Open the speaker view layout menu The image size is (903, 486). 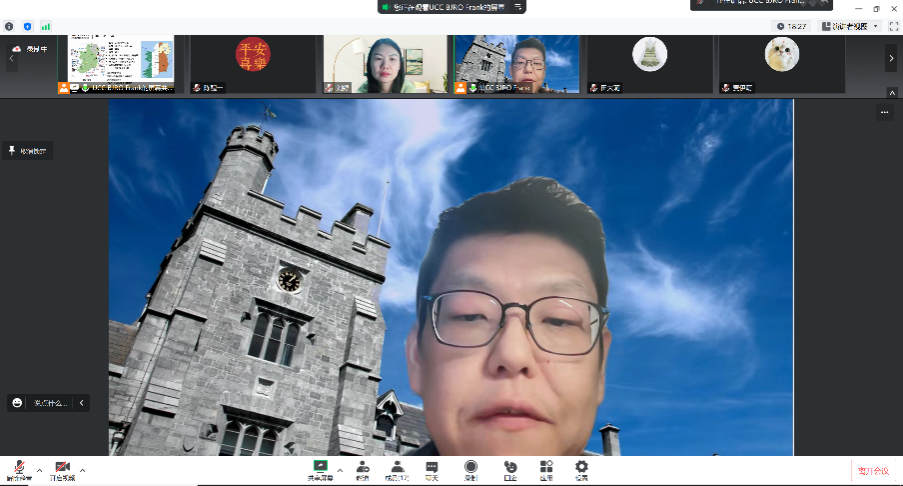pos(849,26)
